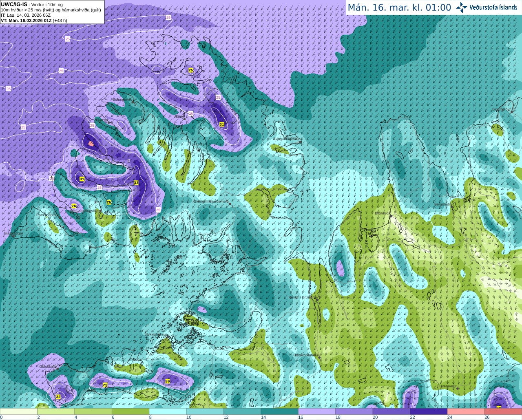This screenshot has width=522, height=420.
Task: Click the yellow 29 gust marker
Action: point(105,385)
